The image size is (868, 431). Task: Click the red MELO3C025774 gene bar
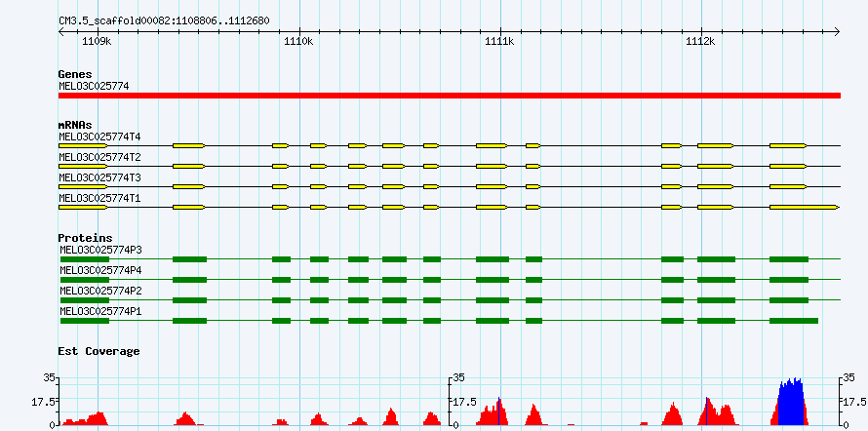[x=450, y=96]
